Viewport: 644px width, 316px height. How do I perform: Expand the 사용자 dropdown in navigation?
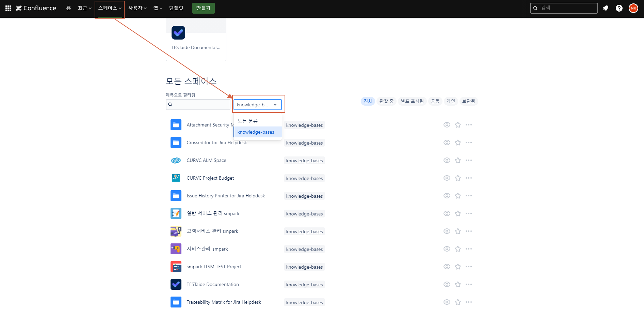click(x=138, y=8)
